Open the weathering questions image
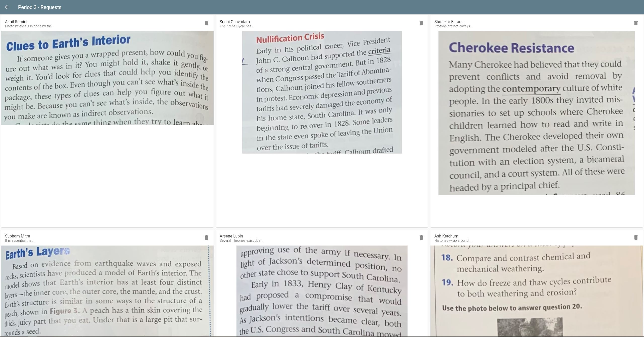644x337 pixels. [536, 291]
